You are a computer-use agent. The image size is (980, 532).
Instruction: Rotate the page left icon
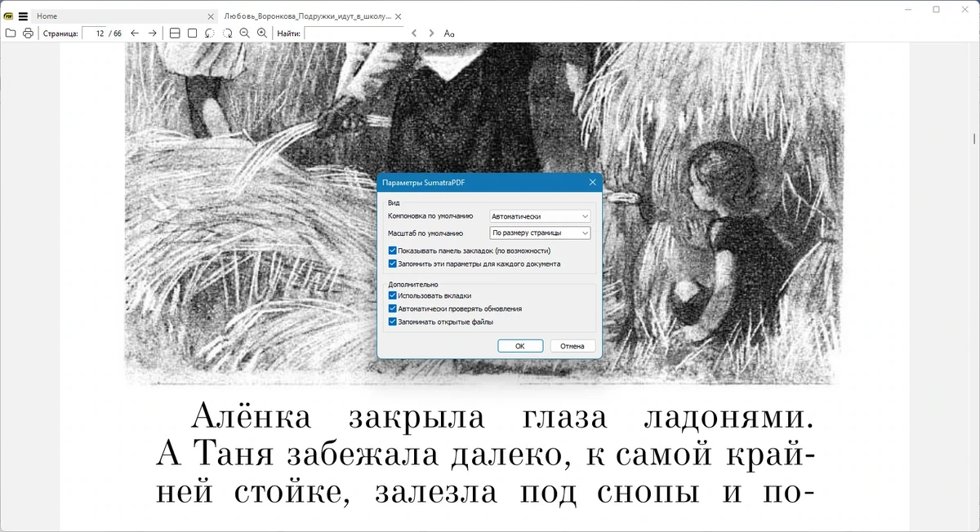coord(210,33)
